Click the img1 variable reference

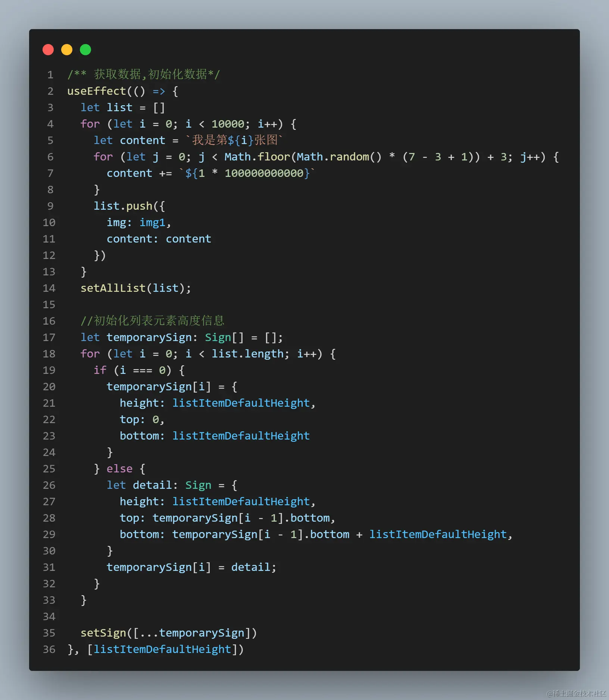(x=153, y=222)
